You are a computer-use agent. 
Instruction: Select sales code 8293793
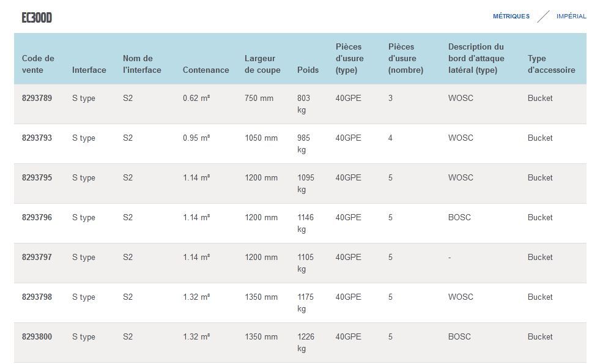pyautogui.click(x=37, y=138)
